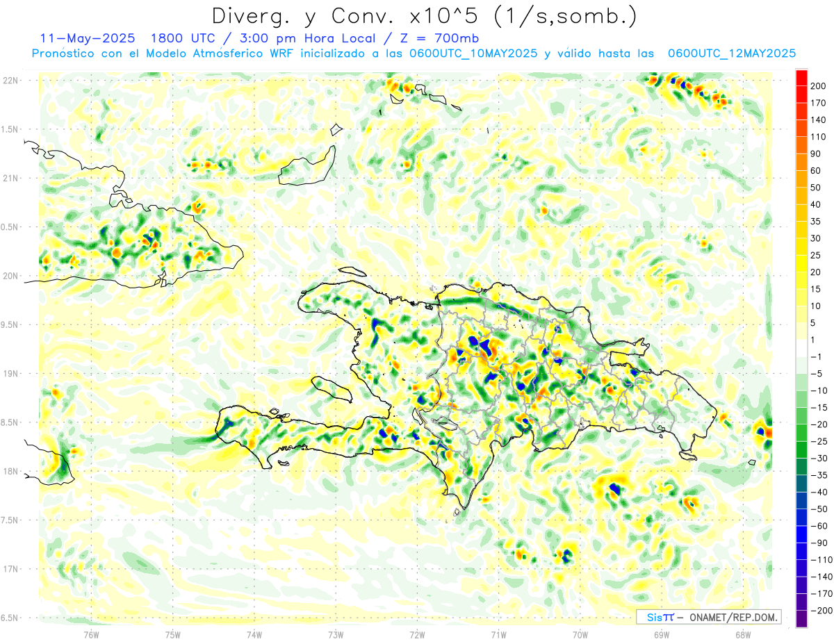Click the '21N' latitude label
The width and height of the screenshot is (834, 644).
point(10,179)
